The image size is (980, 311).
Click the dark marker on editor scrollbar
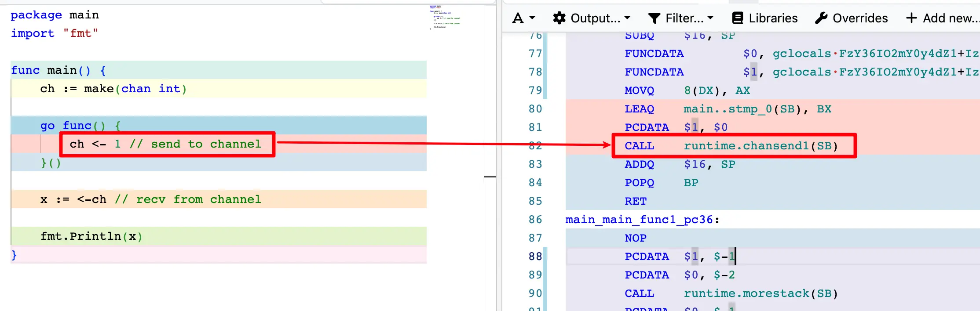tap(490, 177)
